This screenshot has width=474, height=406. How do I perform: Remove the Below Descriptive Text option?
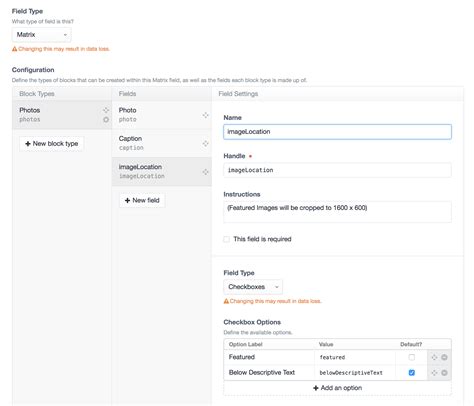pos(444,373)
